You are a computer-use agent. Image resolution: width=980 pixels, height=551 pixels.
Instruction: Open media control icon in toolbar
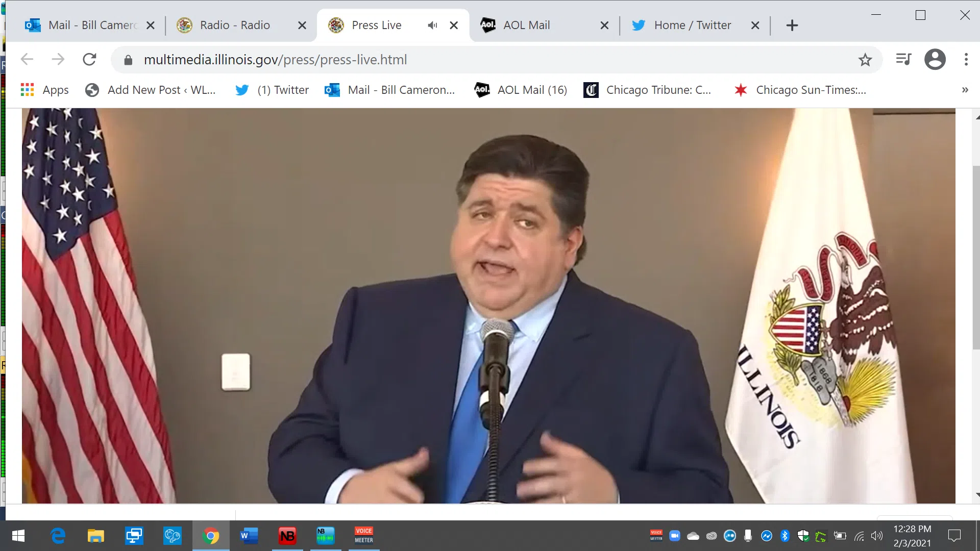(903, 60)
